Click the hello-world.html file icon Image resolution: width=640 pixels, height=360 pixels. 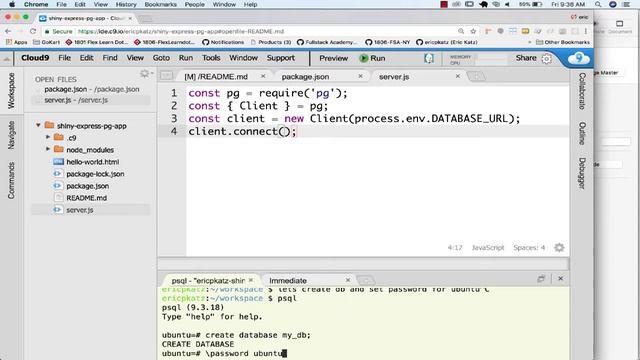58,162
